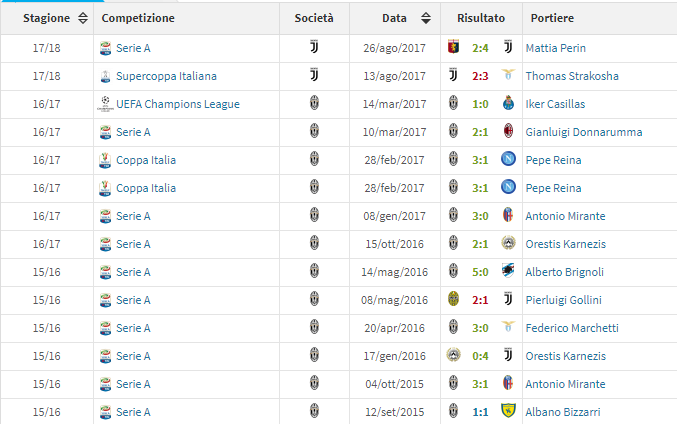This screenshot has height=424, width=677.
Task: Click AC Milan crest beside 2:1 result
Action: [x=509, y=131]
